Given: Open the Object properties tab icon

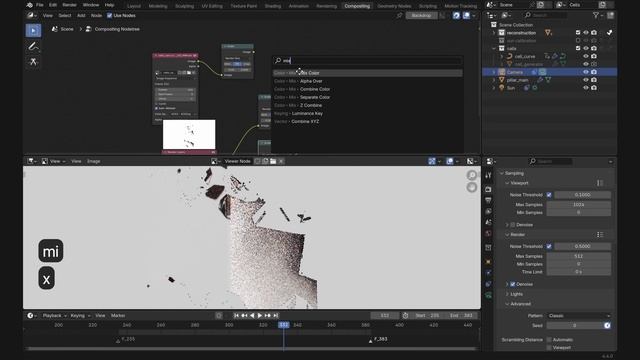Looking at the screenshot, I should [x=489, y=262].
